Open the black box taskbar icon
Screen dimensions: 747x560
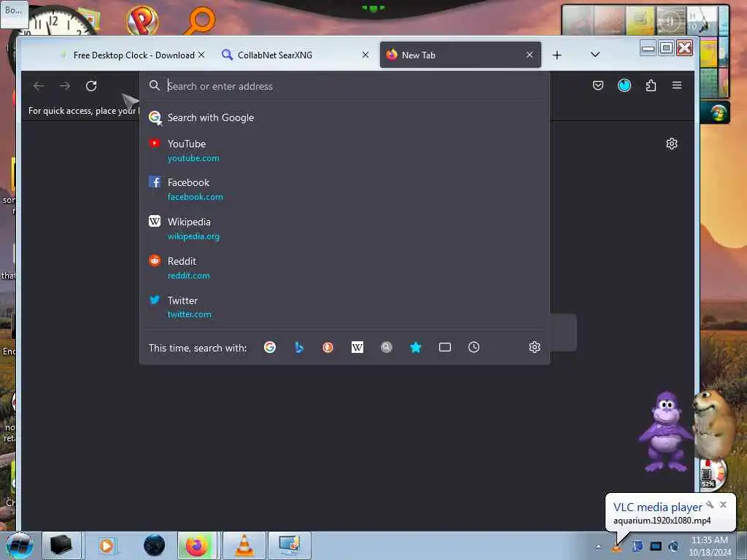pos(61,545)
